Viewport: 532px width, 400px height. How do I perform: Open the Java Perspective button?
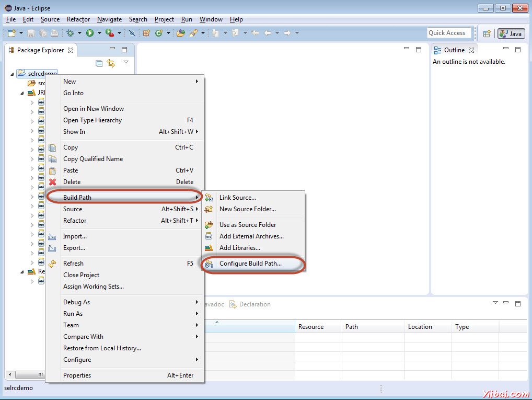click(x=511, y=33)
